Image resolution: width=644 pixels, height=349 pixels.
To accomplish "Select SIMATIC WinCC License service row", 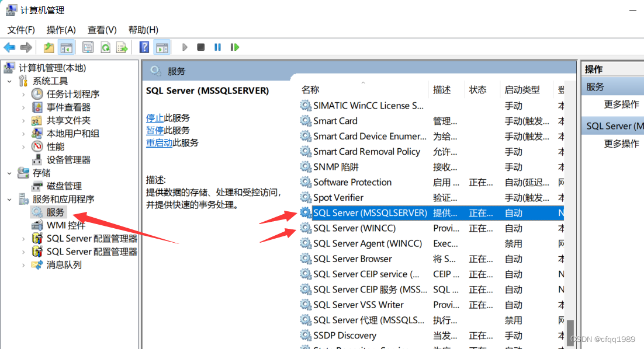I will point(431,106).
